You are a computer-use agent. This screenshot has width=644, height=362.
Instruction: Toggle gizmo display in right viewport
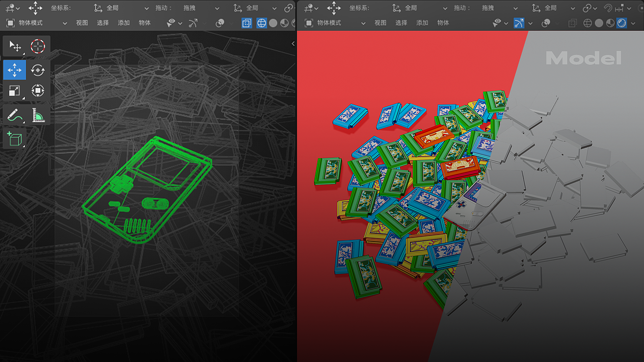pos(519,23)
